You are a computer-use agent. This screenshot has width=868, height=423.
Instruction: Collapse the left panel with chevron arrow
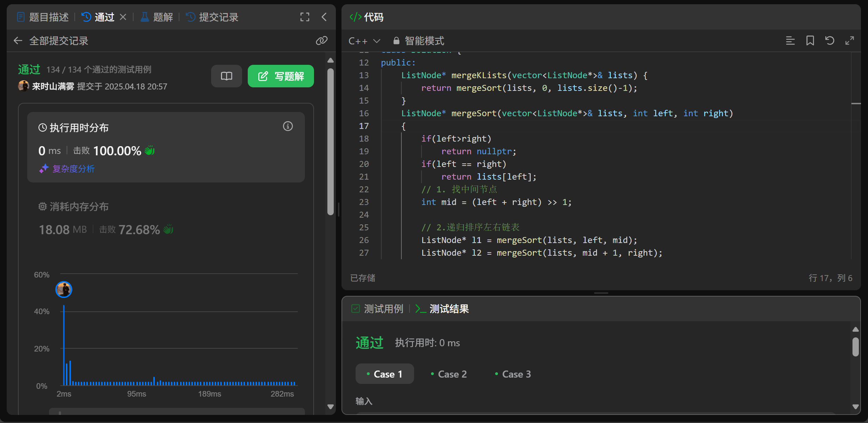pos(324,17)
